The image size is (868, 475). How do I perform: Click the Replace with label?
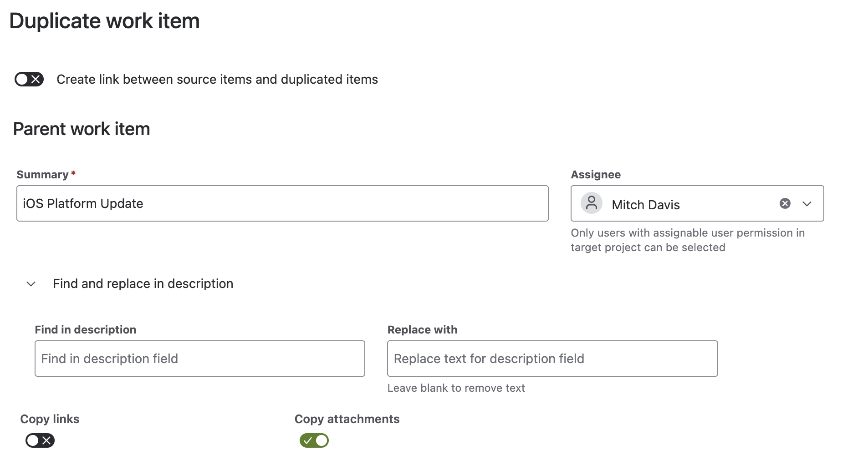(422, 330)
